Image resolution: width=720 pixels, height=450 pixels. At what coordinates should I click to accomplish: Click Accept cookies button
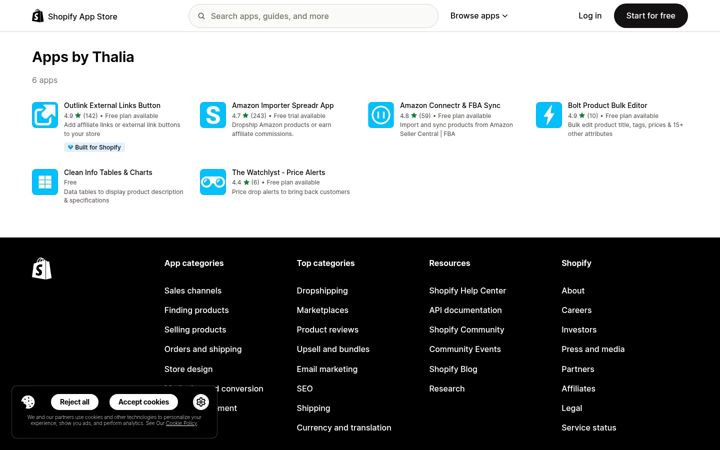[144, 402]
